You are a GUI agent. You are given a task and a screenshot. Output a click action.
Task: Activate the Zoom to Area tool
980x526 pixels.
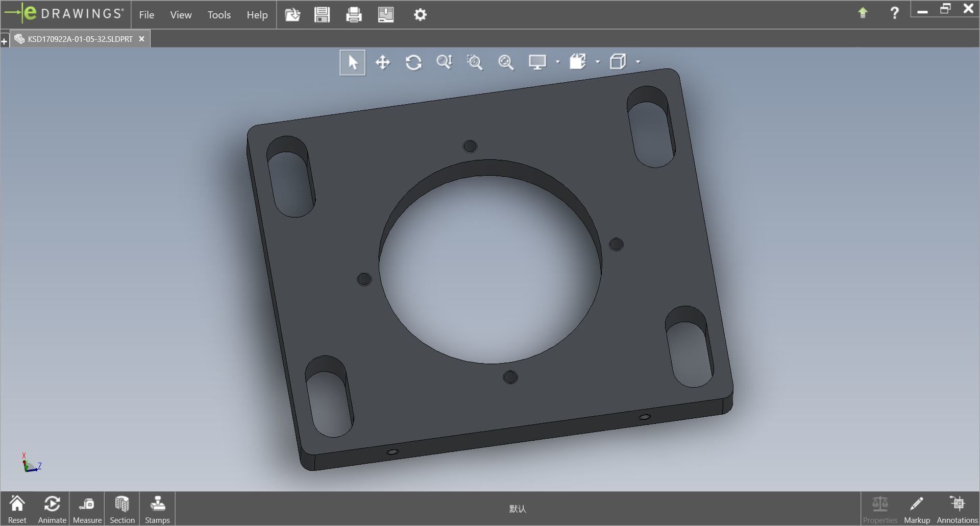pos(475,62)
